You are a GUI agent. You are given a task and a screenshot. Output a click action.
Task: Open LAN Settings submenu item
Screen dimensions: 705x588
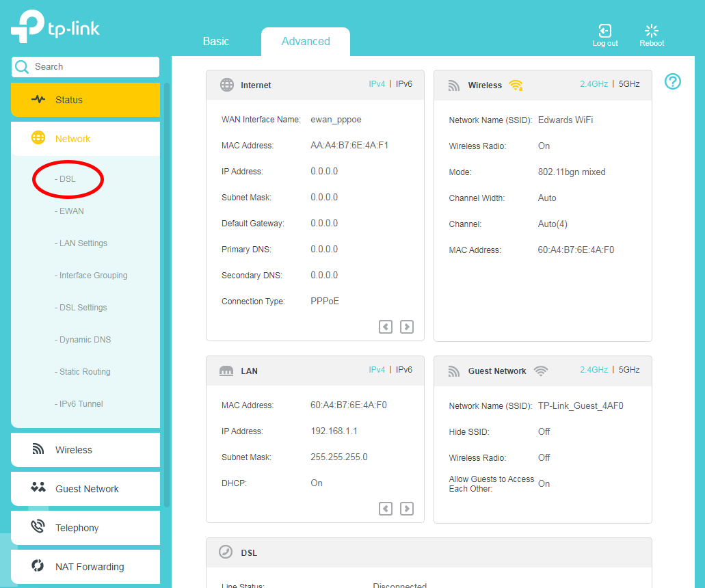[x=81, y=243]
